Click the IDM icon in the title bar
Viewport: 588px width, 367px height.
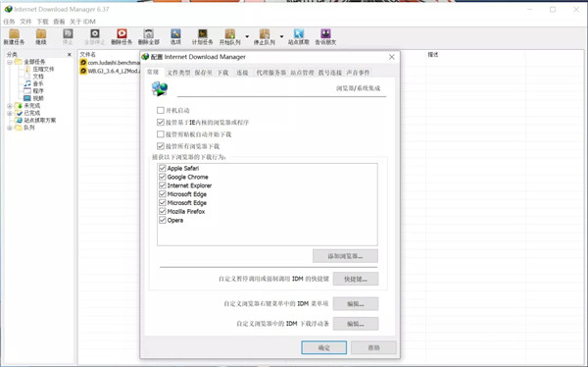pyautogui.click(x=8, y=9)
